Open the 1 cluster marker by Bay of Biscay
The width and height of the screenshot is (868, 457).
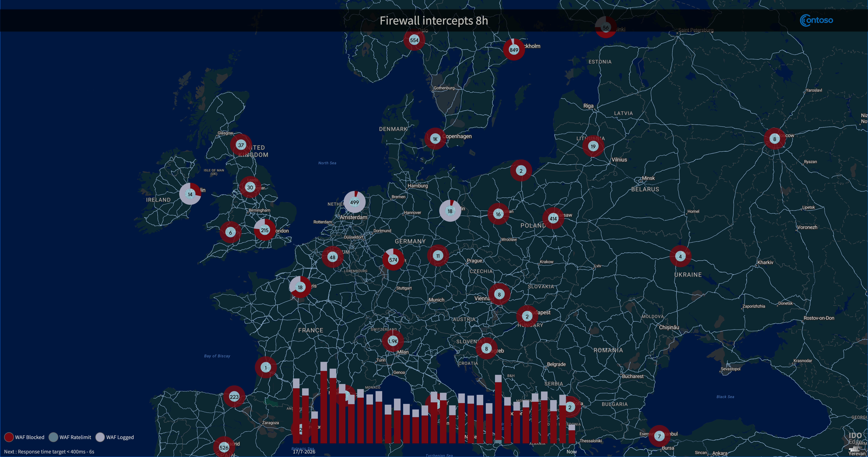(265, 367)
